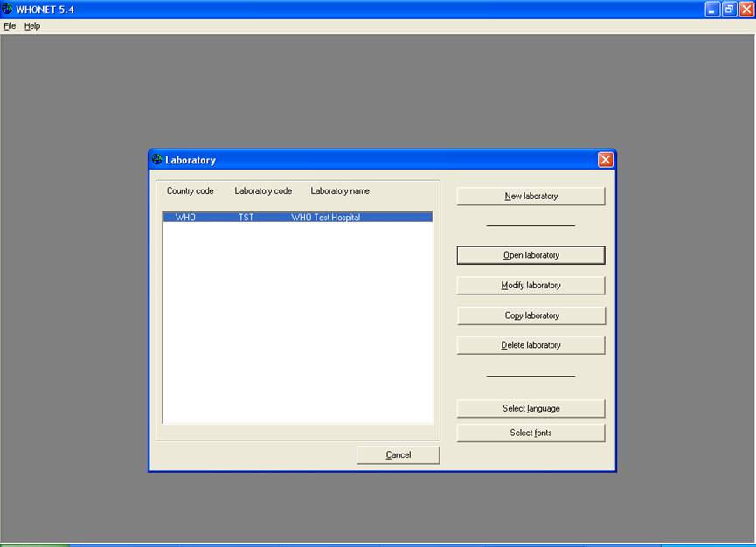Click the globe icon on Laboratory dialog
Image resolution: width=756 pixels, height=547 pixels.
point(158,160)
